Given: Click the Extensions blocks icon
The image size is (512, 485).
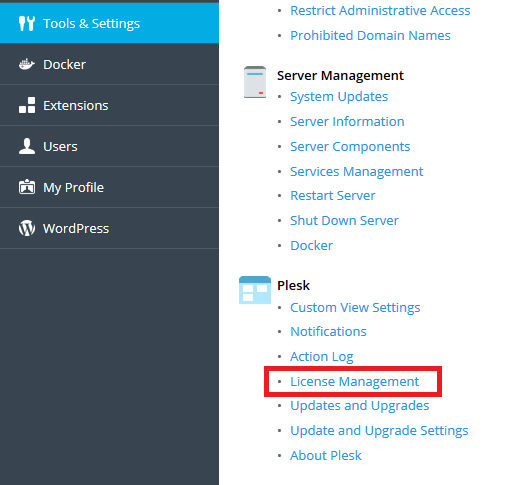Looking at the screenshot, I should [x=27, y=105].
